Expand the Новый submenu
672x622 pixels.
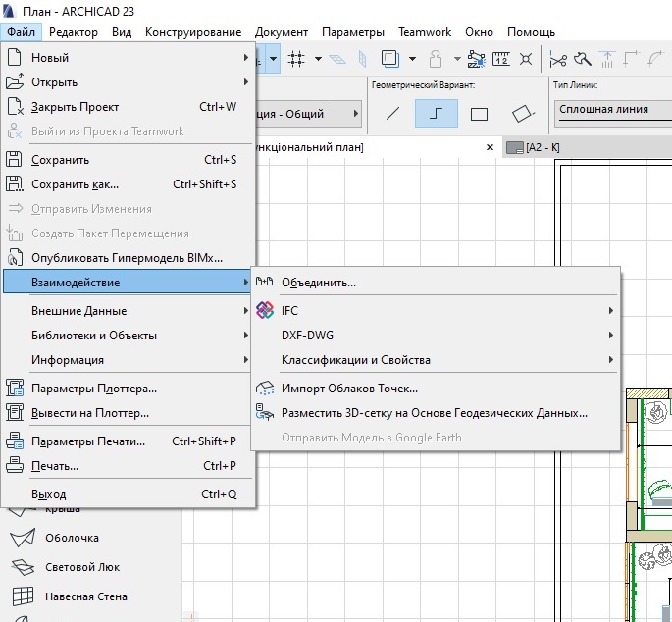[x=128, y=58]
